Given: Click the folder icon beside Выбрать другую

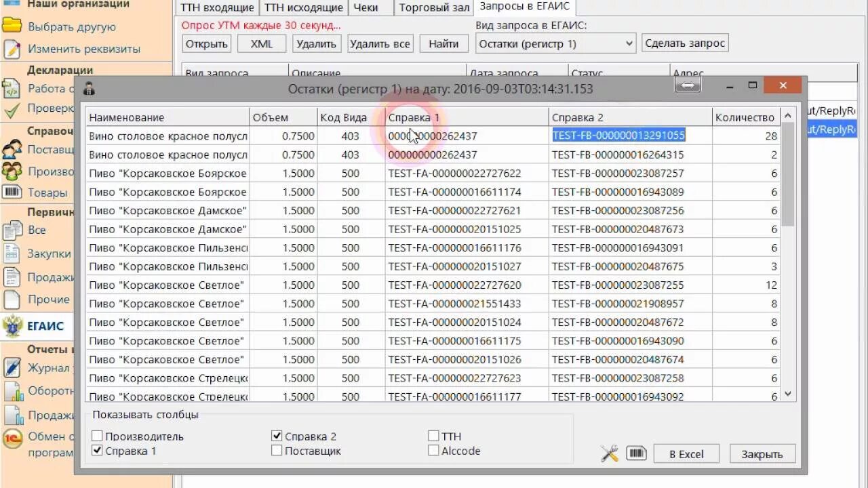Looking at the screenshot, I should (12, 26).
